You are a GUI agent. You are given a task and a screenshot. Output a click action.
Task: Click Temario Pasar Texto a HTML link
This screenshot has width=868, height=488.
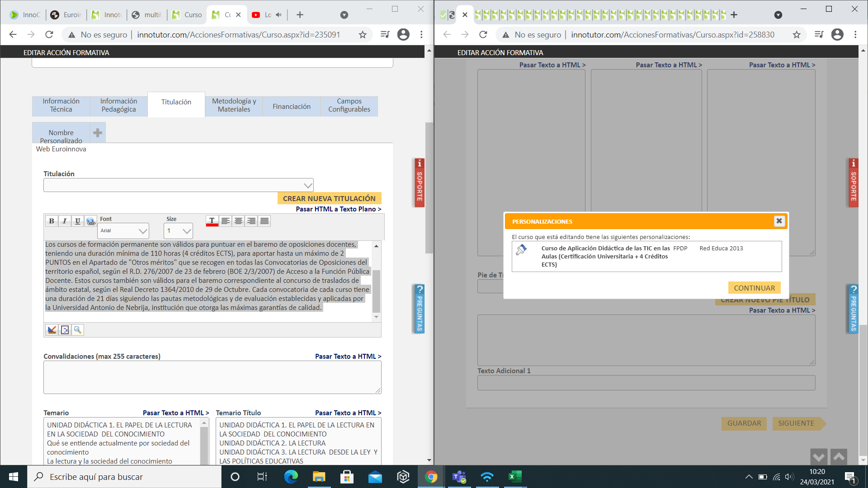pos(176,413)
